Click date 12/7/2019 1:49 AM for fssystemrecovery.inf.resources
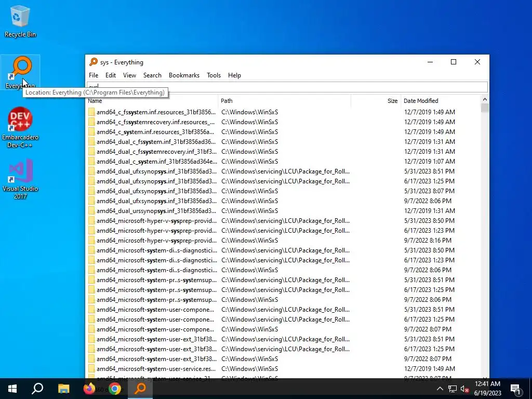The width and height of the screenshot is (532, 399). [x=430, y=122]
